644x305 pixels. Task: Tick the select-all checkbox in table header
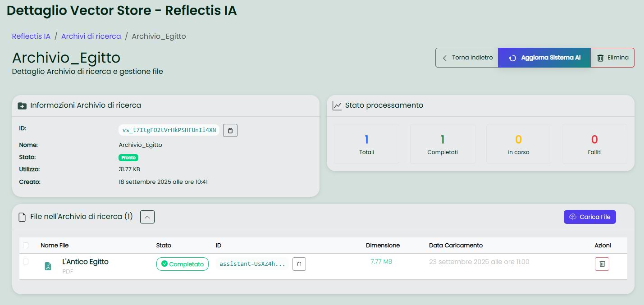[x=26, y=245]
